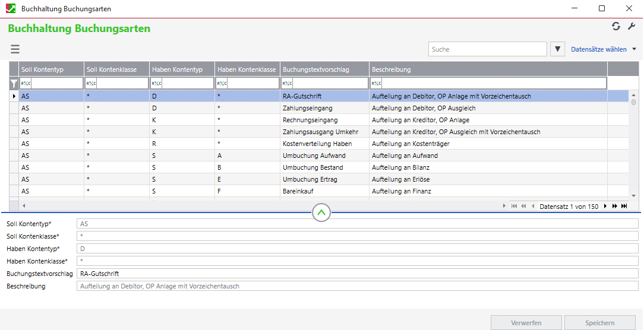Sort by Beschreibung column header

(x=488, y=69)
